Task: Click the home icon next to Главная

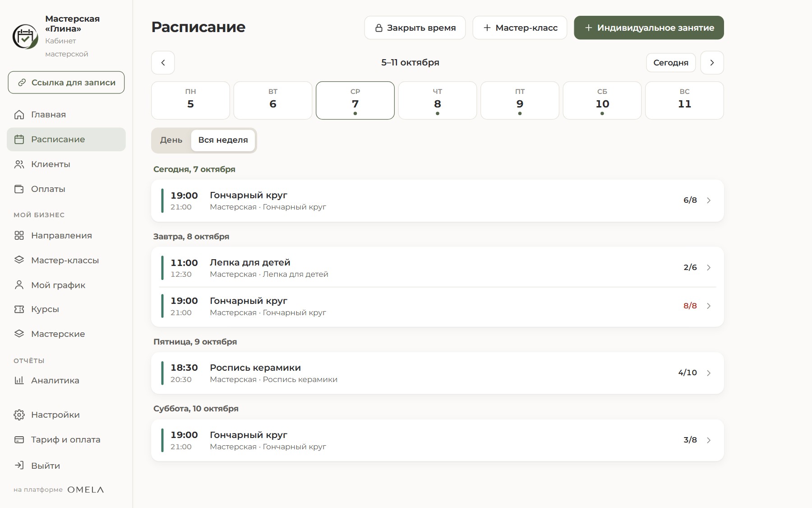Action: pyautogui.click(x=19, y=115)
